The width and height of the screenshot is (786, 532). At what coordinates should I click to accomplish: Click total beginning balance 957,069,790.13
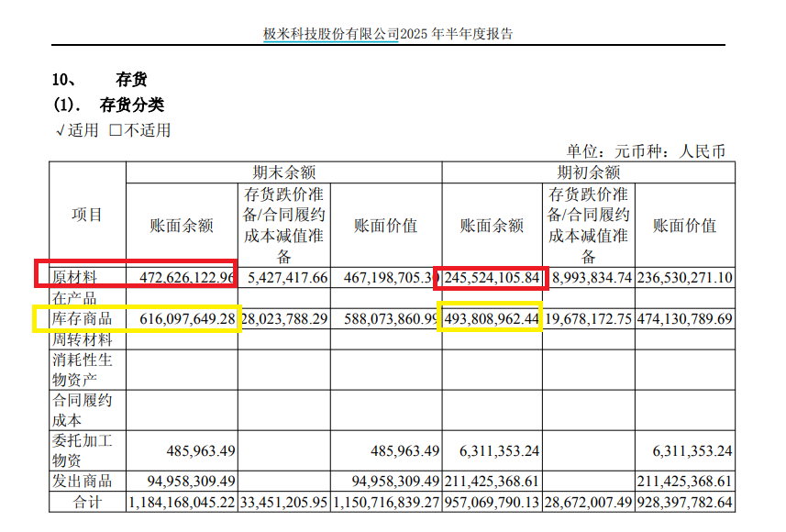click(x=492, y=503)
